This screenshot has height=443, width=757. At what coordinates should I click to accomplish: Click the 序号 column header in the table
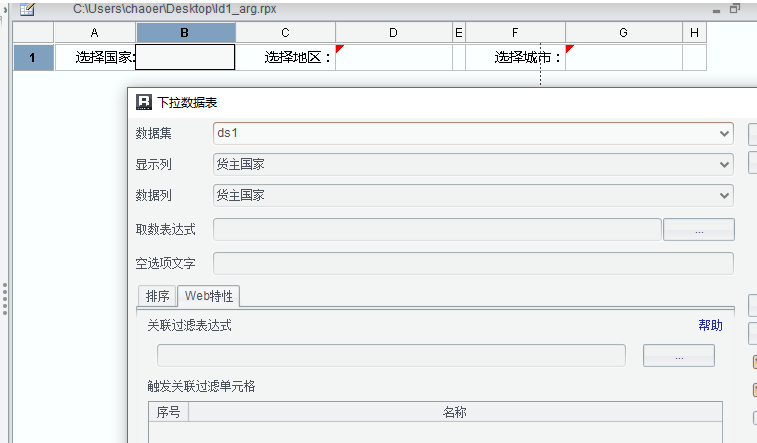pos(168,412)
